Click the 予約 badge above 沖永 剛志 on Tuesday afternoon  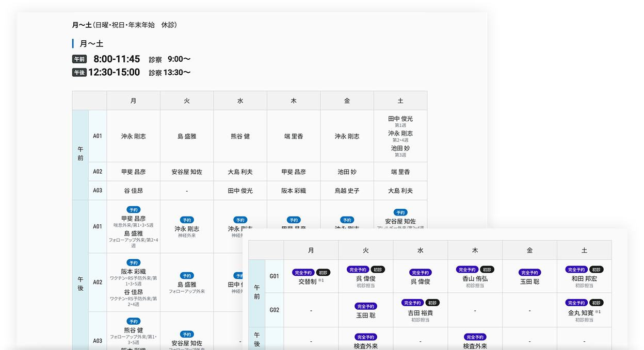(187, 219)
